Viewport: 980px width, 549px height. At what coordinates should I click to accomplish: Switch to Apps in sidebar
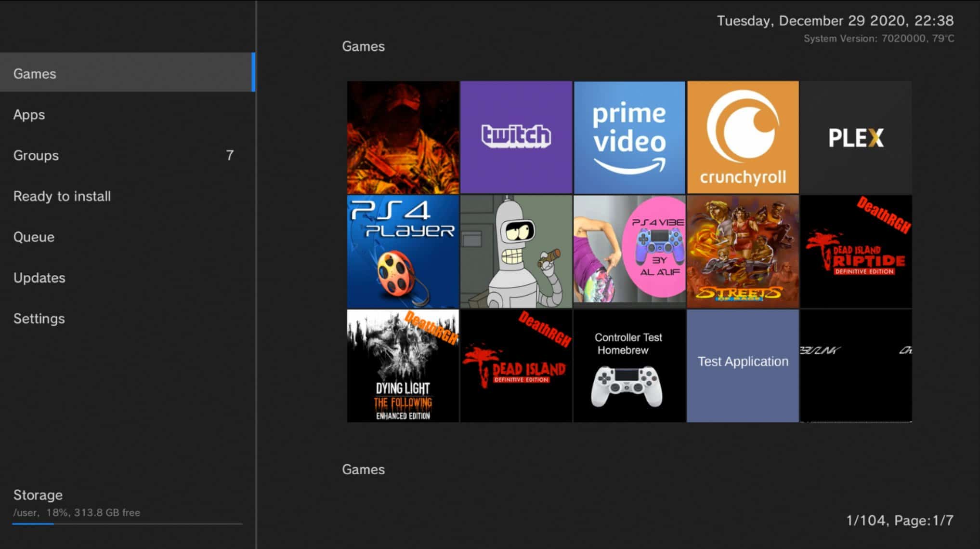pos(29,115)
